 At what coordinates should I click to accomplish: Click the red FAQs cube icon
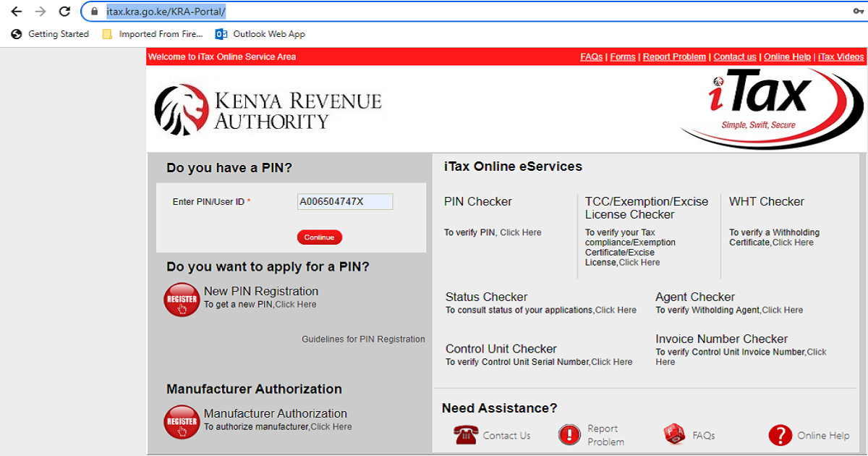coord(674,434)
